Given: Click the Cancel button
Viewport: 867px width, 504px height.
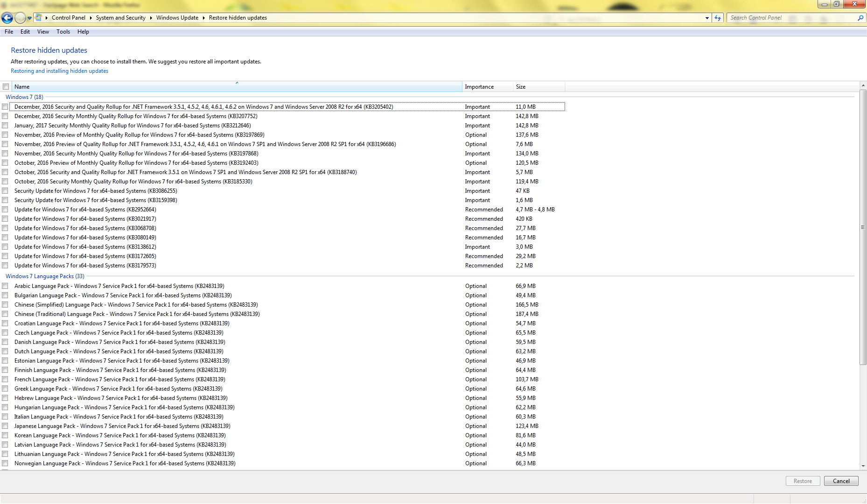Looking at the screenshot, I should (841, 481).
